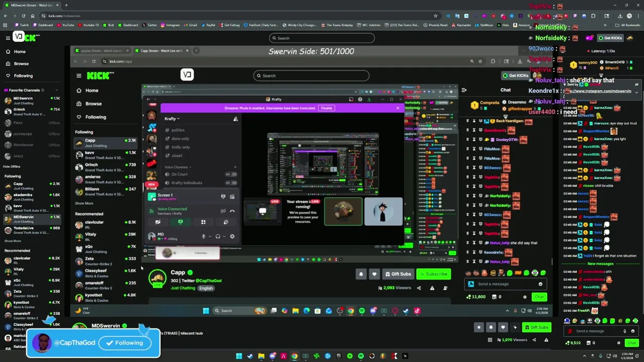The image size is (644, 362).
Task: Click the Krafty channel settings gear beside MD in Discord
Action: coord(232,236)
